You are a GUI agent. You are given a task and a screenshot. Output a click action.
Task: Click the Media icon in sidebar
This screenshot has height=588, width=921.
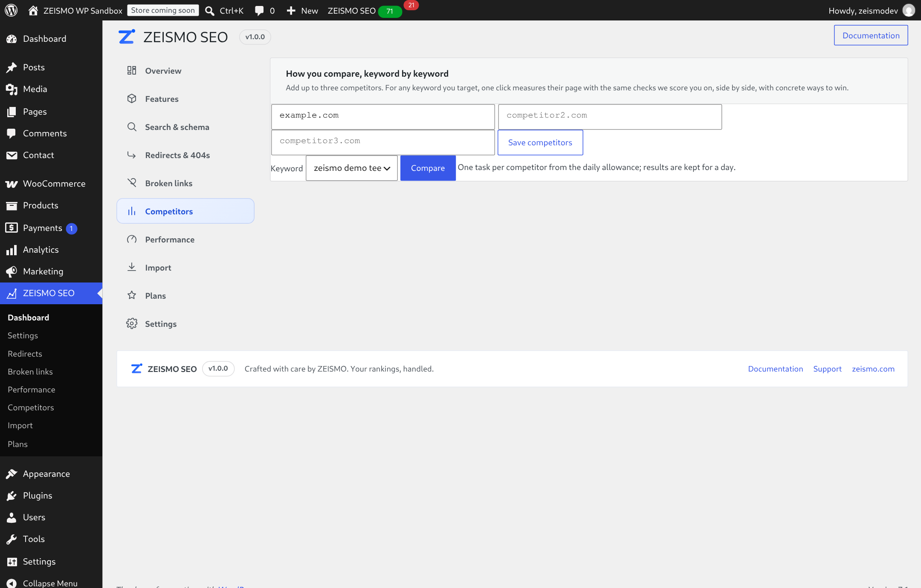pyautogui.click(x=12, y=89)
